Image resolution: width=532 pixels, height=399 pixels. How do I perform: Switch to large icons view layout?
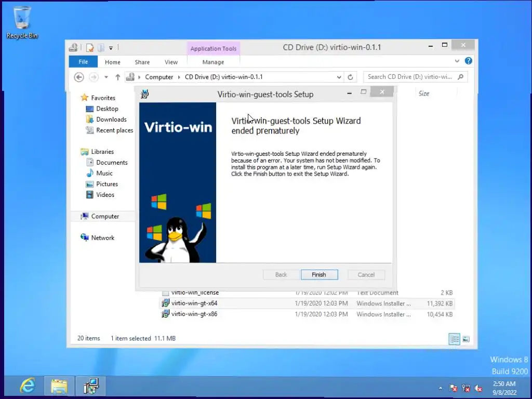point(466,339)
